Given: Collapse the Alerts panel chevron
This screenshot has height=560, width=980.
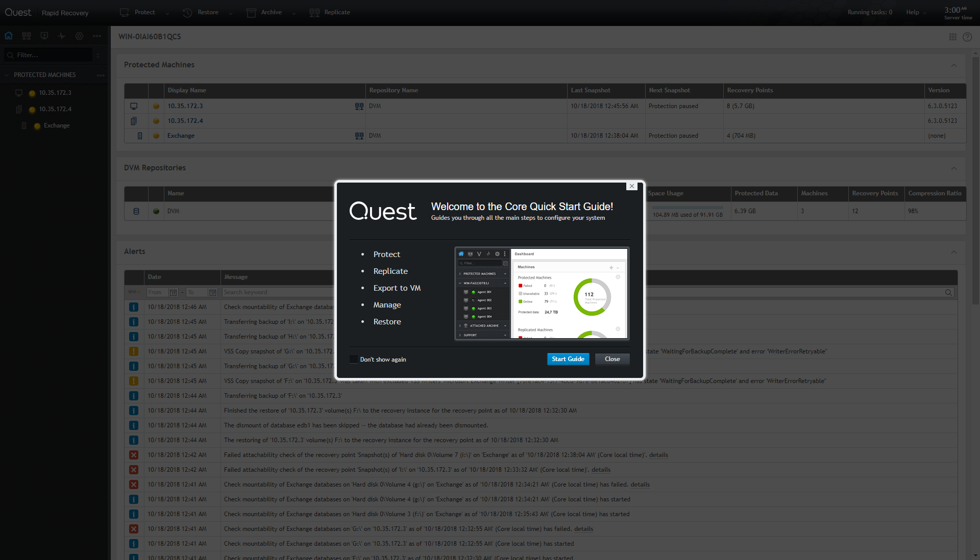Looking at the screenshot, I should click(x=953, y=252).
